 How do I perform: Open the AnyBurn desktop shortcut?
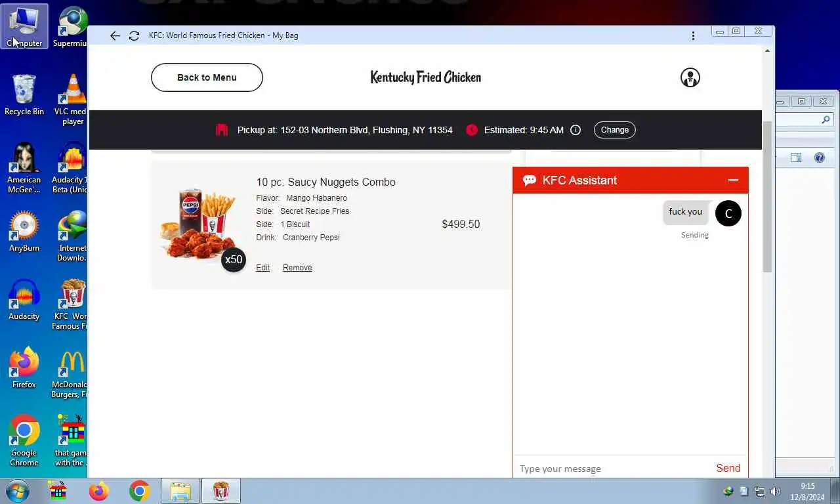point(24,232)
